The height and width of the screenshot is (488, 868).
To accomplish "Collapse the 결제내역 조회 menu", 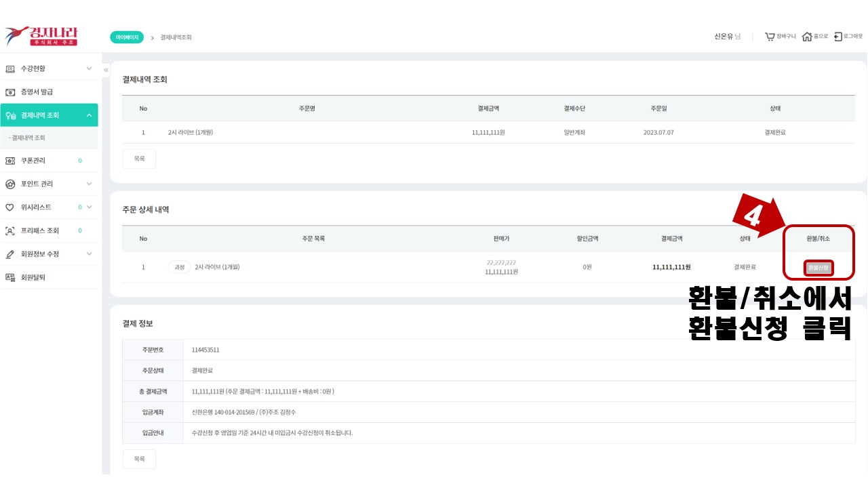I will click(x=89, y=115).
